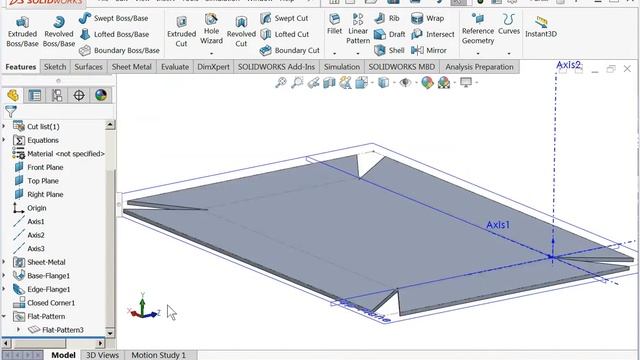Select the Draft tool
640x360 pixels.
click(x=389, y=34)
